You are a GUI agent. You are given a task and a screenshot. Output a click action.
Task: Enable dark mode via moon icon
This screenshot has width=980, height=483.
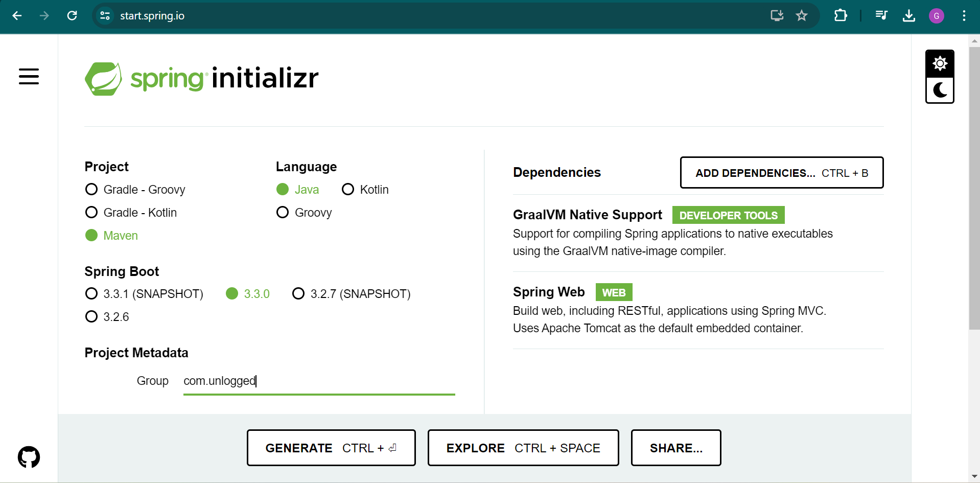point(940,90)
